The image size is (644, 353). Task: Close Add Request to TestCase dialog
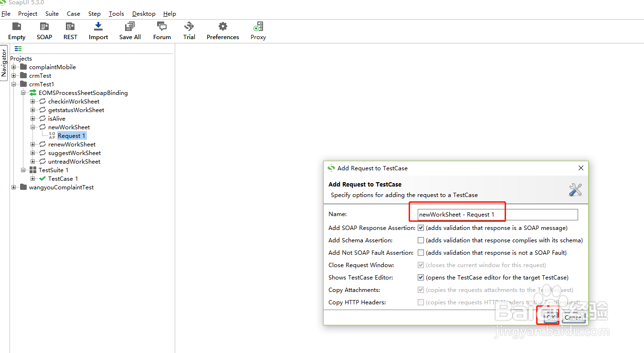(x=581, y=168)
